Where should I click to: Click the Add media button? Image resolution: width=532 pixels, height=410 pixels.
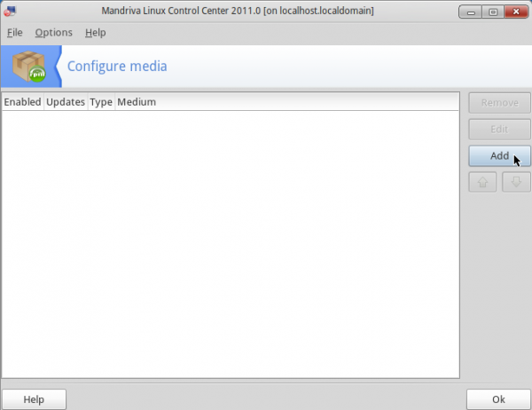[x=499, y=156]
